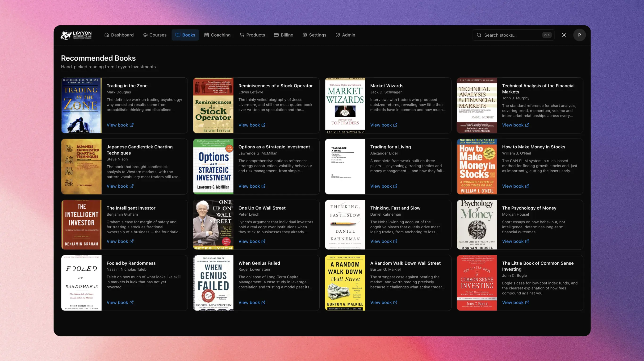Select the Books nav item
The height and width of the screenshot is (361, 644).
tap(185, 35)
